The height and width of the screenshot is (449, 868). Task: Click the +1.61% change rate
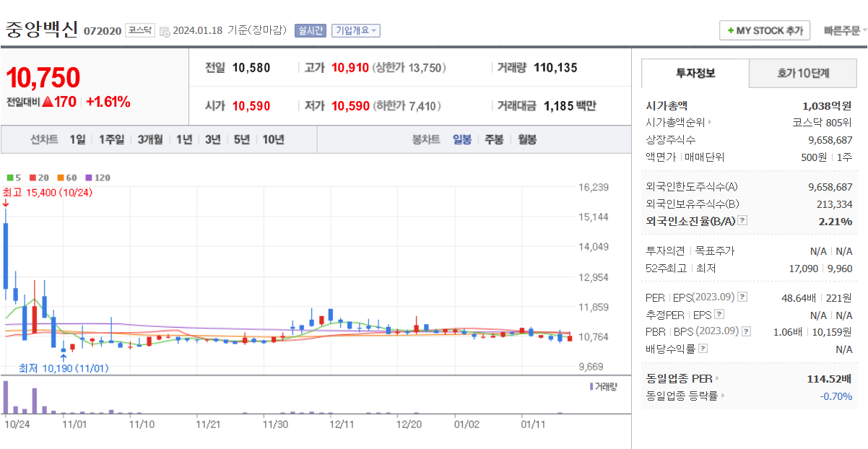108,102
